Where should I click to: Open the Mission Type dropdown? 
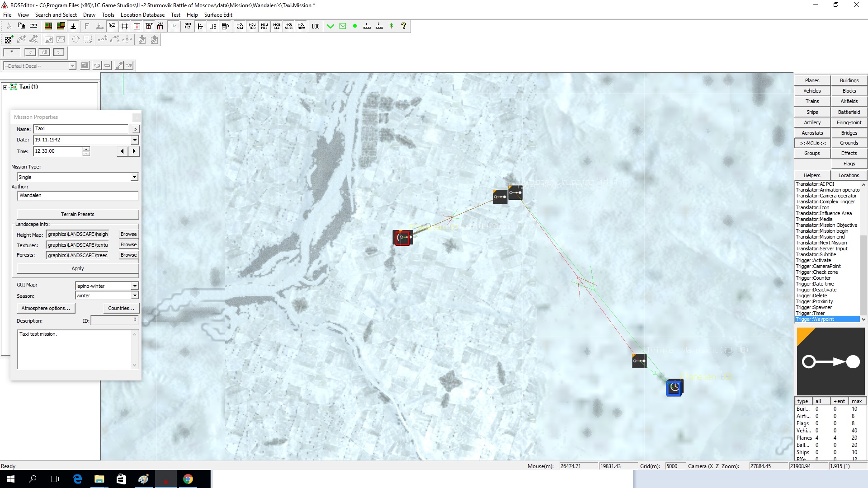[x=134, y=177]
